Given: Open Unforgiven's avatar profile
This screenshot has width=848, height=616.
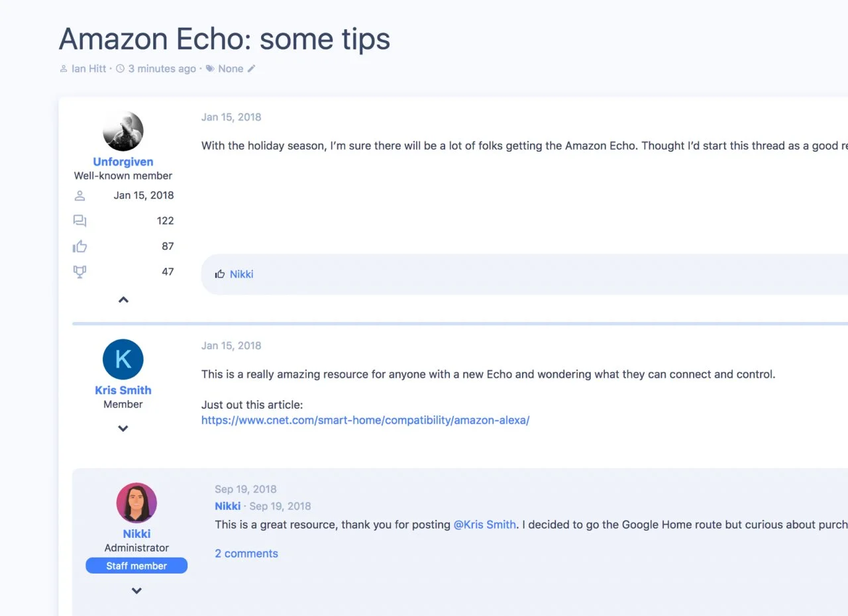Looking at the screenshot, I should tap(123, 131).
